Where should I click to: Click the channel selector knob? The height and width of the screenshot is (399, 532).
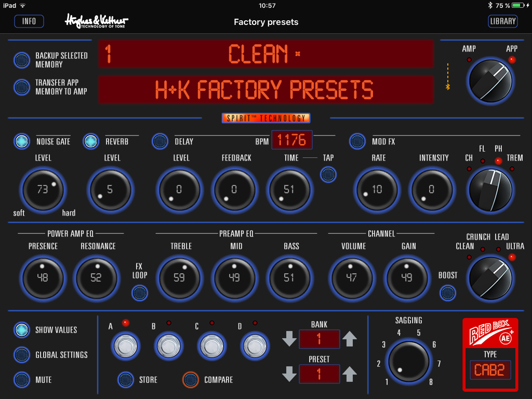click(490, 278)
